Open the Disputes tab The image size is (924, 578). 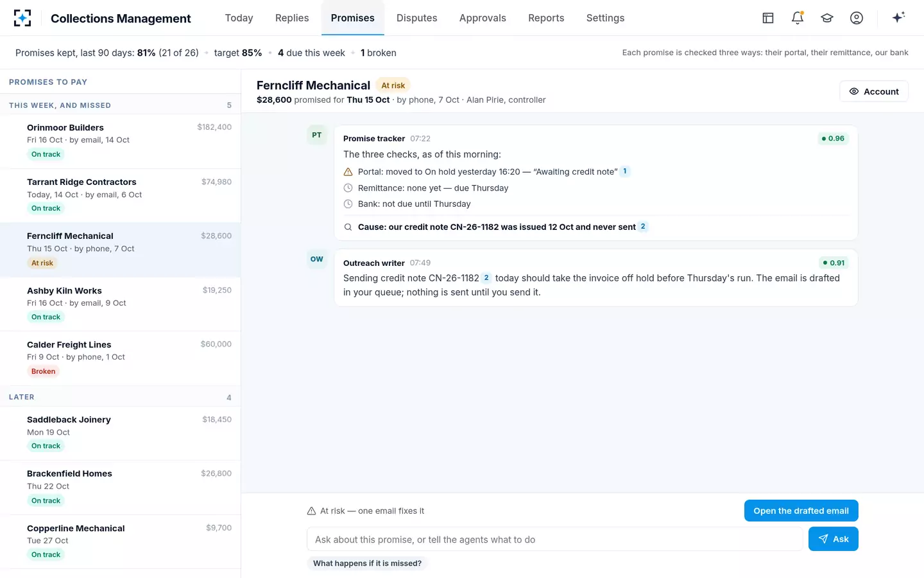[x=417, y=18]
